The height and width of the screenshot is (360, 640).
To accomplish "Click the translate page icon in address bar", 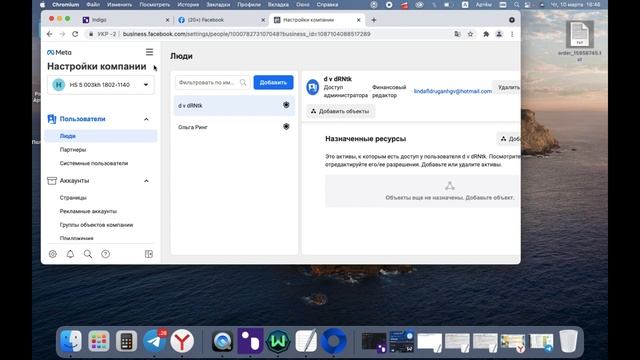I will coord(457,34).
